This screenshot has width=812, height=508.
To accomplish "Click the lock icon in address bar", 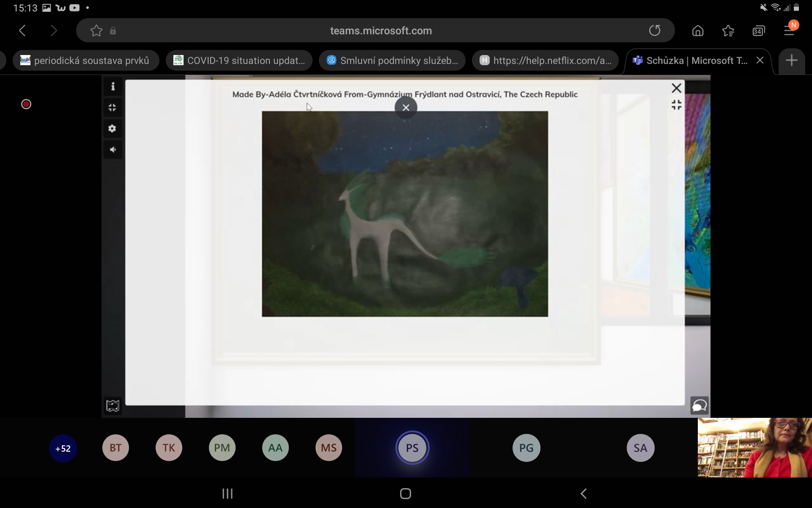I will 113,30.
